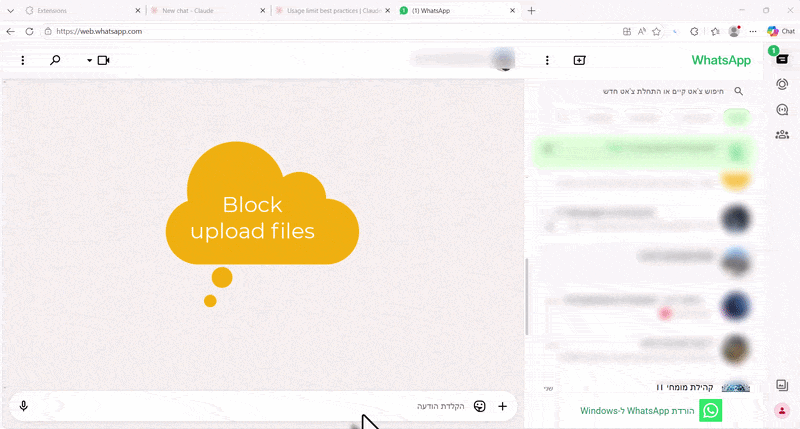This screenshot has height=429, width=800.
Task: Close the New chat - Claude tab
Action: 263,11
